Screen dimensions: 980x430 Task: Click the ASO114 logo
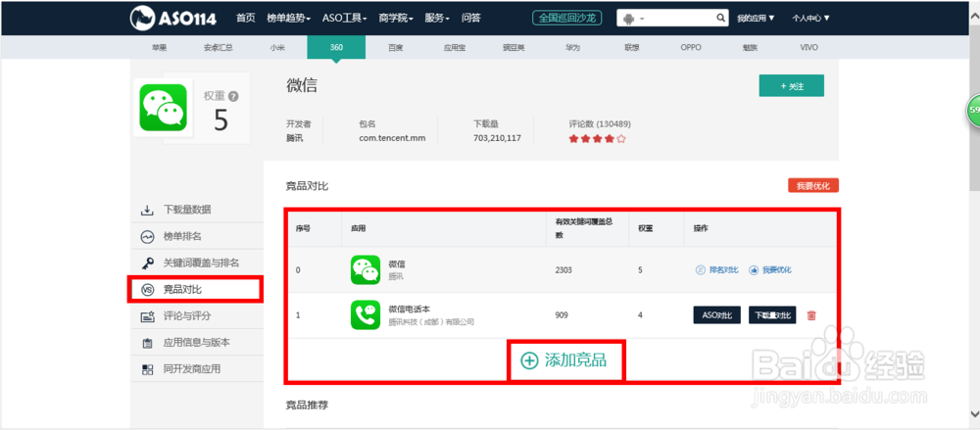pyautogui.click(x=173, y=19)
